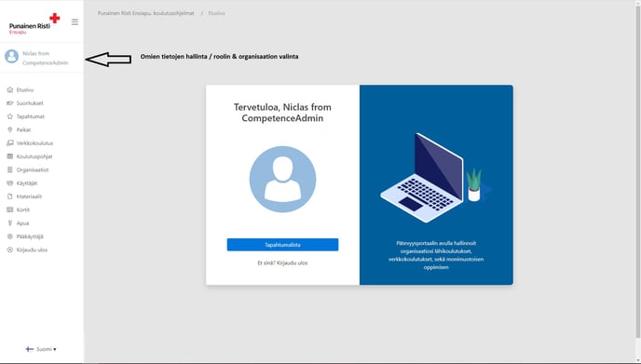Click the Finnish flag icon
This screenshot has width=641, height=364.
point(30,349)
